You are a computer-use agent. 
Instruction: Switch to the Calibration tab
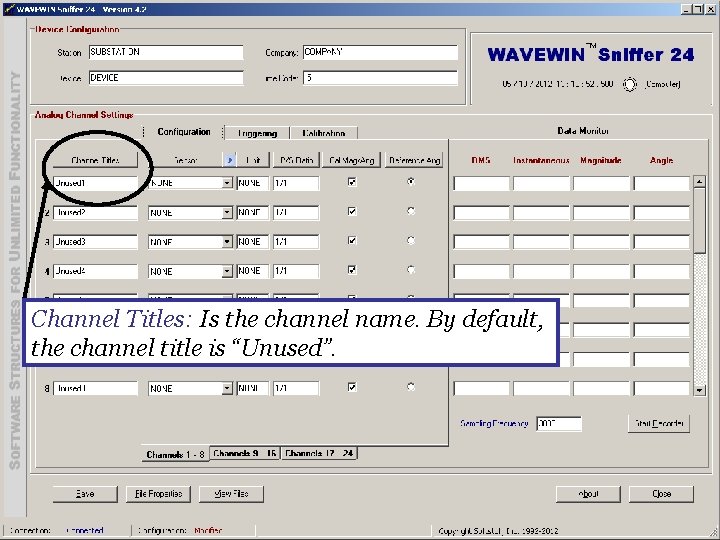(323, 133)
